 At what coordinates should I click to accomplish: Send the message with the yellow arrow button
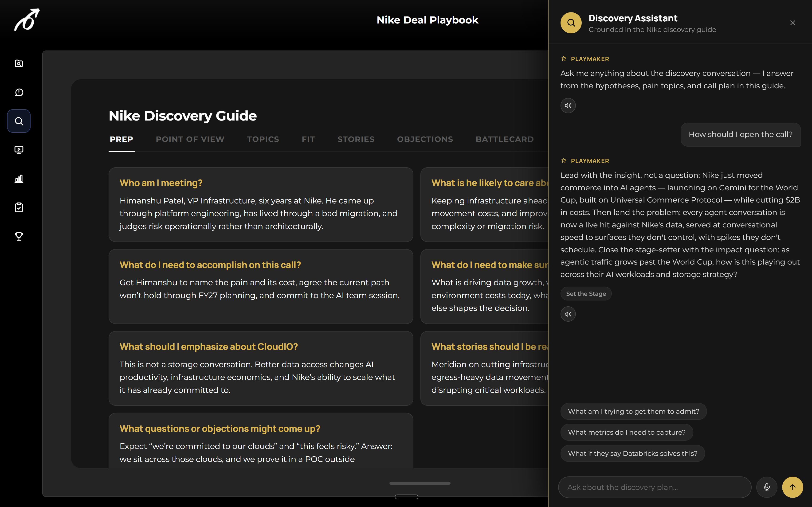click(792, 487)
